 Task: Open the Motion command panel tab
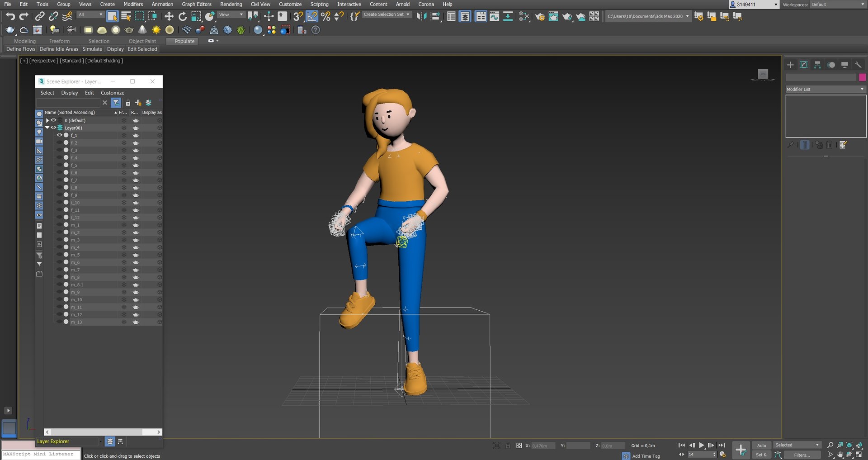(x=831, y=65)
